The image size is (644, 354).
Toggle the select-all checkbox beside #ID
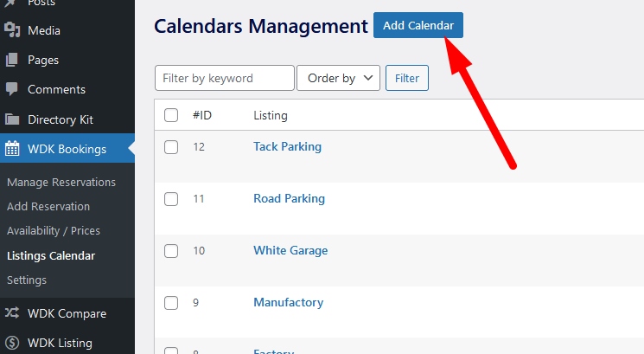click(171, 115)
